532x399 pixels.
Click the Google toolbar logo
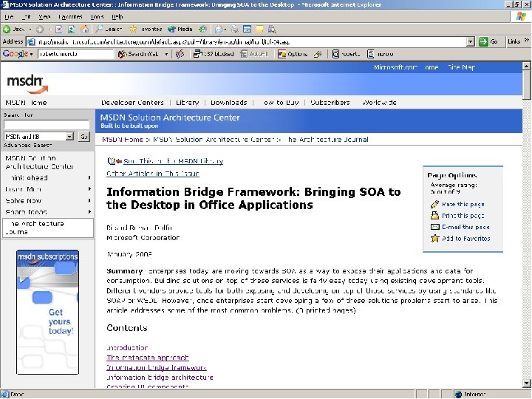point(16,54)
